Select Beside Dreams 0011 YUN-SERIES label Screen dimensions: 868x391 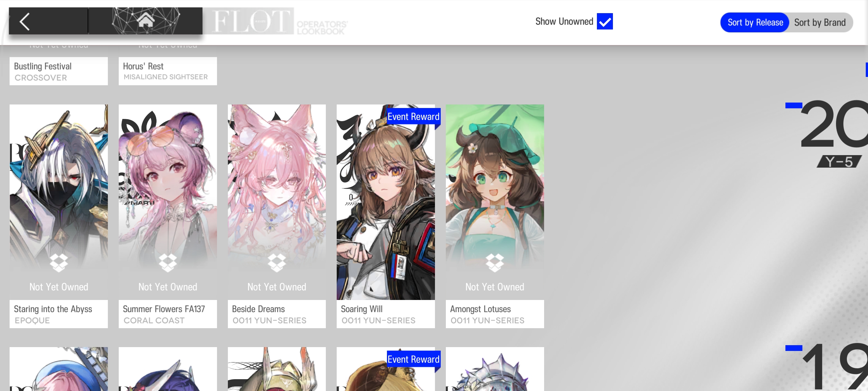click(277, 314)
